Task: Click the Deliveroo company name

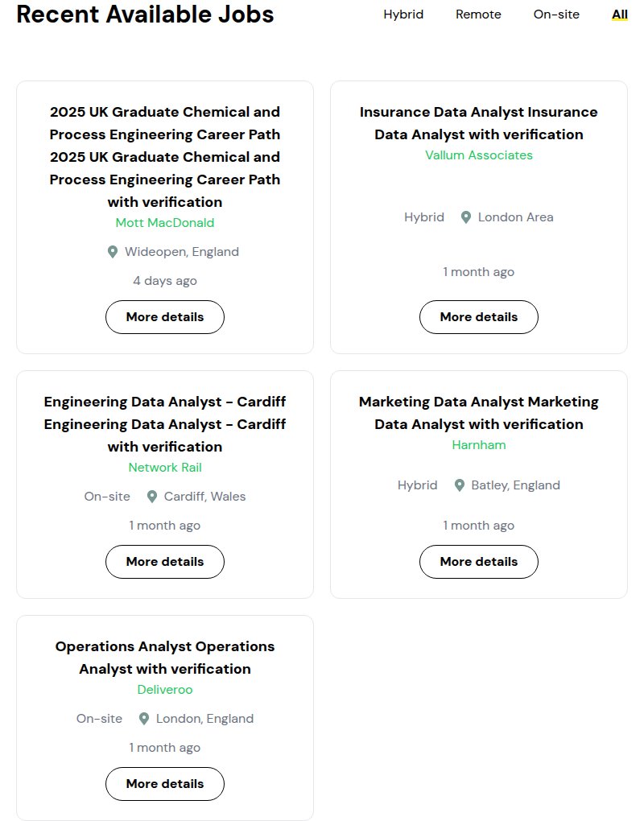Action: (x=165, y=689)
